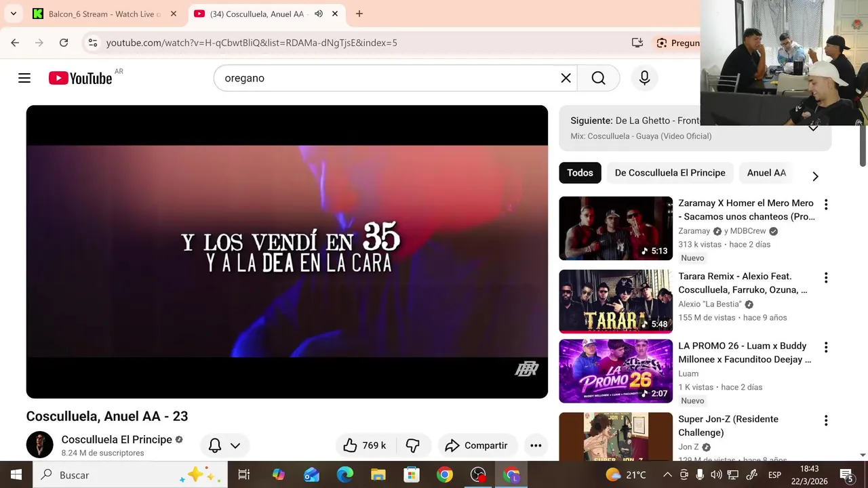Select De Cosculluela El Principe chip
868x488 pixels.
[670, 173]
